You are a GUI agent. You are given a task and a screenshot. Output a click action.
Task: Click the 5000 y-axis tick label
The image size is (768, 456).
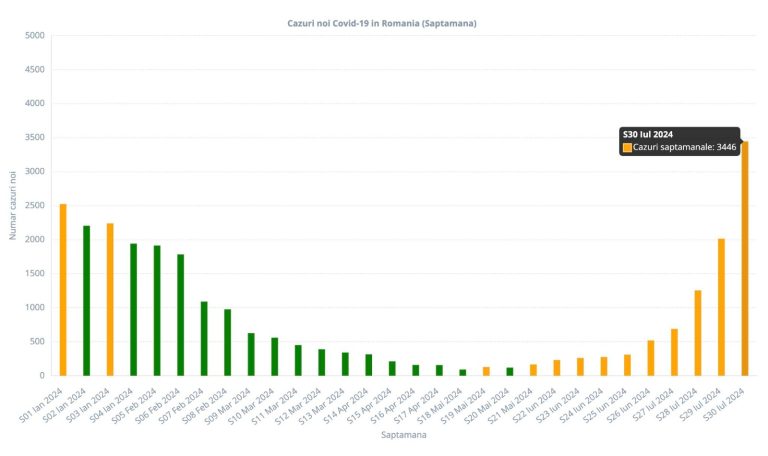click(35, 35)
